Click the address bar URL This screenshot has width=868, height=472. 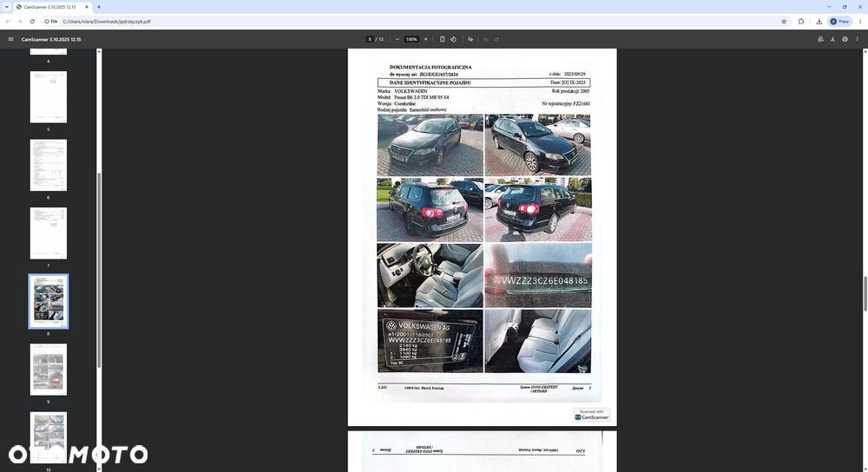pyautogui.click(x=107, y=22)
